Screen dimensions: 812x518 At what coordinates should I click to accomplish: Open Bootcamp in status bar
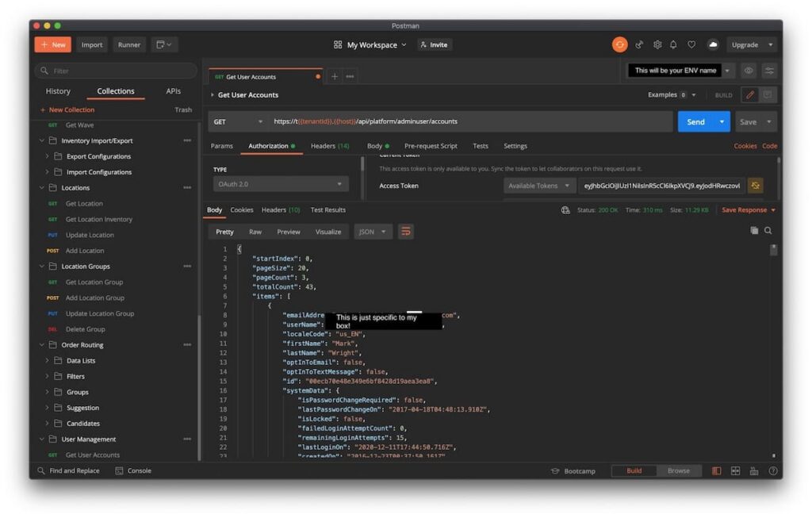(x=573, y=471)
